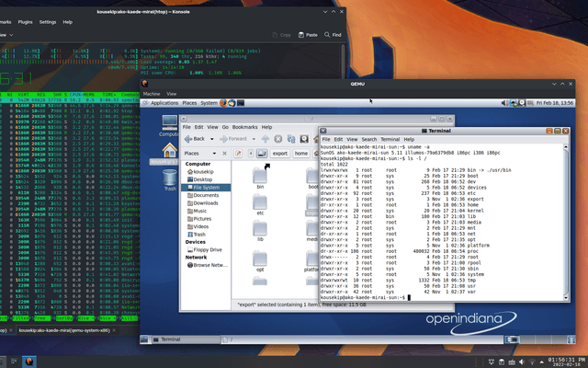Click QEMU icon in host taskbar
Viewport: 588px width, 368px height.
tap(29, 362)
